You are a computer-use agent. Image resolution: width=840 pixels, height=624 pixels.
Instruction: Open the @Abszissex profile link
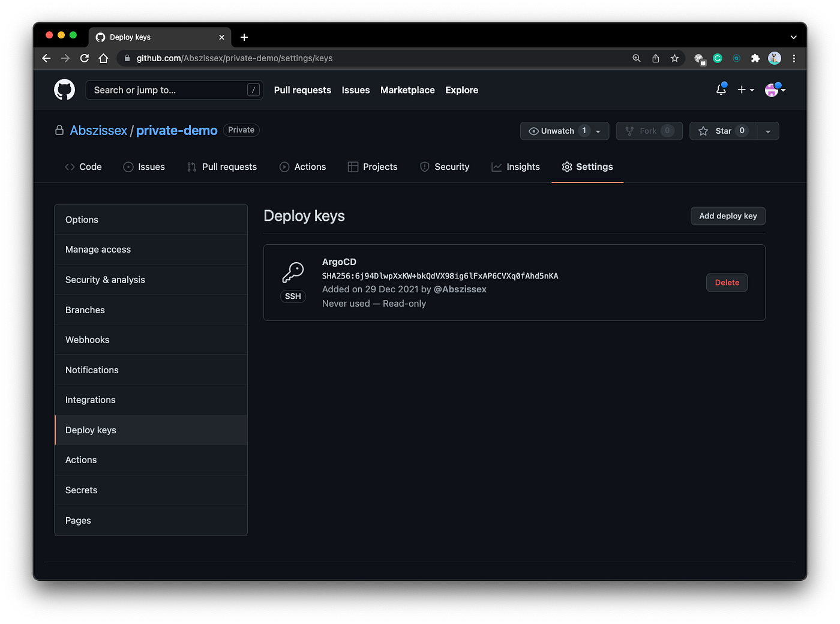click(460, 289)
